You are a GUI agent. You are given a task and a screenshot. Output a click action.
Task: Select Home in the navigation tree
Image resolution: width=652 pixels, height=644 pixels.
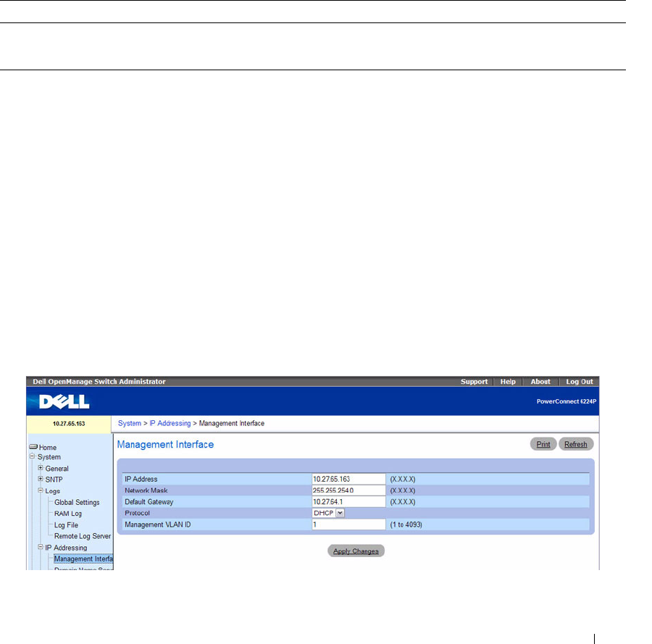[47, 448]
